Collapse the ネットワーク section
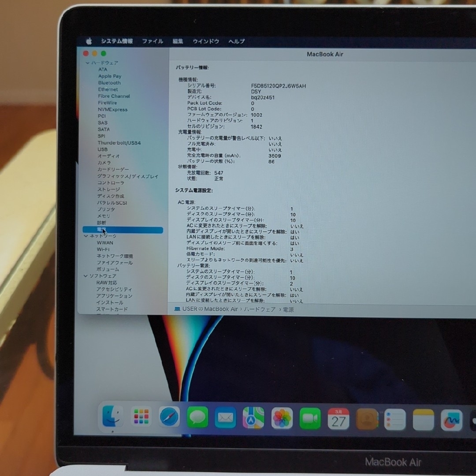The width and height of the screenshot is (476, 476). click(x=86, y=236)
